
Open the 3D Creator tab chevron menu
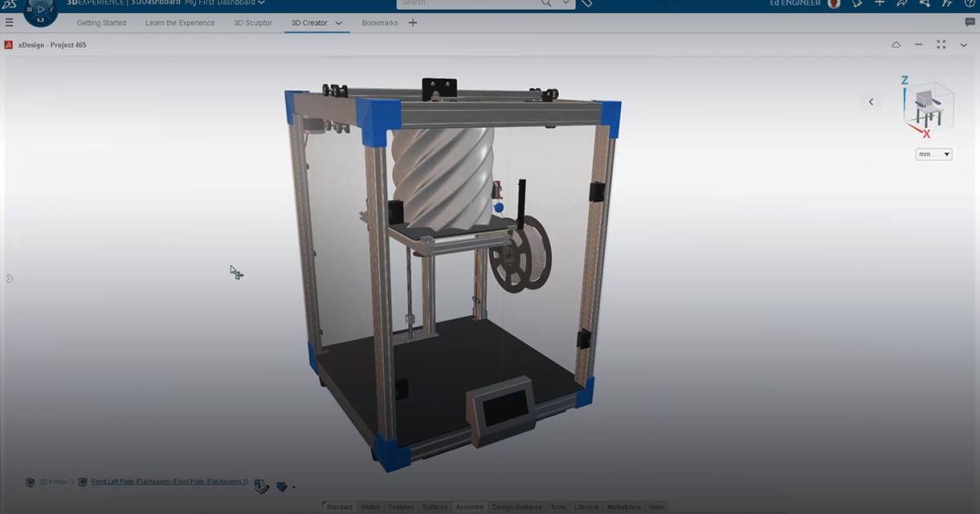(x=338, y=23)
